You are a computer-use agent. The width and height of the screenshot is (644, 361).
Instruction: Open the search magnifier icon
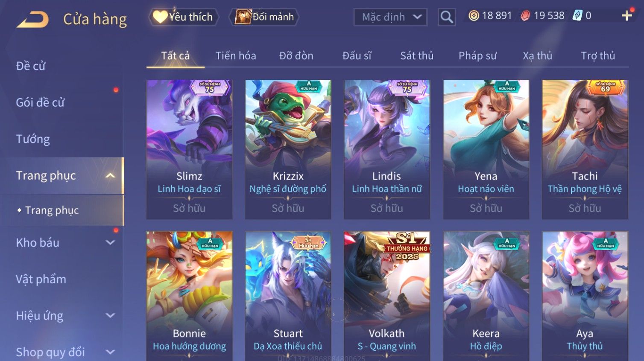447,17
